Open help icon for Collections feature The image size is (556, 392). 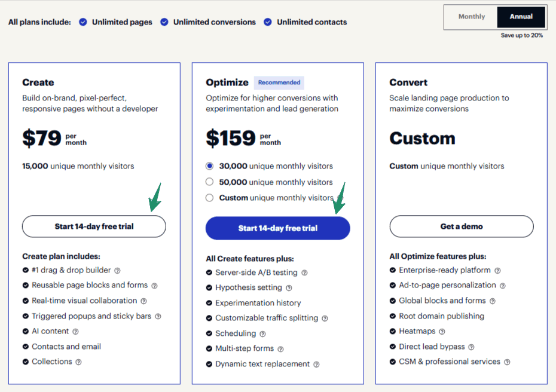pos(78,362)
